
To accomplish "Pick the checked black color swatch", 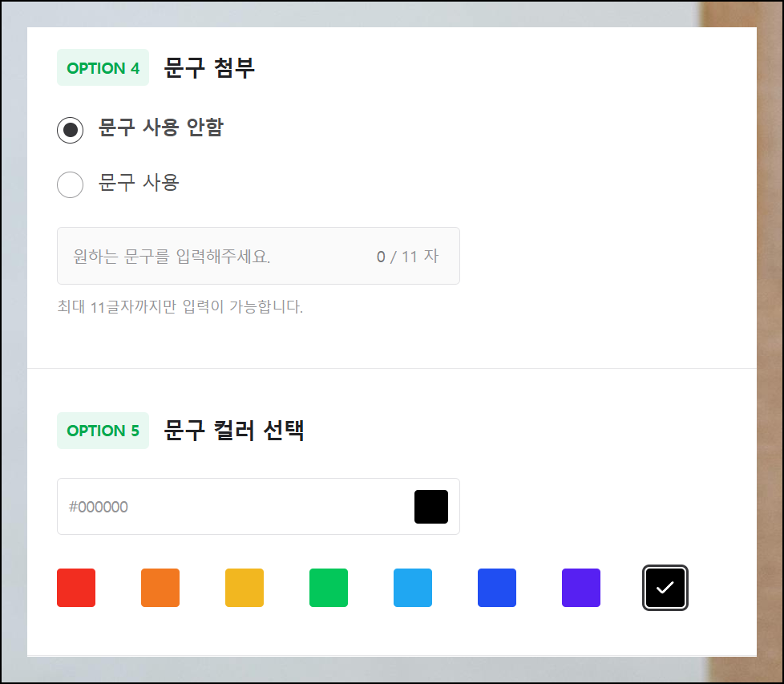I will (x=665, y=588).
